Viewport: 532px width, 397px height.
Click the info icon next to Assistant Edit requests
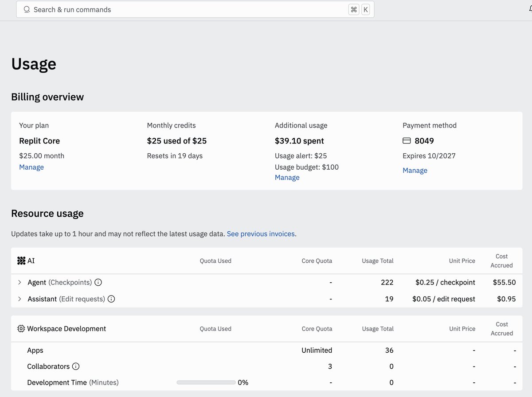tap(111, 299)
